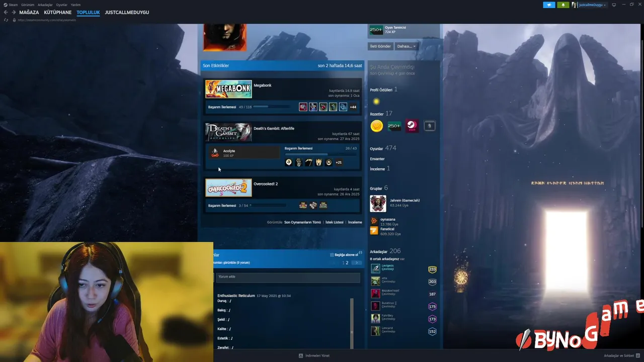This screenshot has height=362, width=644.
Task: Open the Overcooked! 2 game thumbnail
Action: pos(228,188)
